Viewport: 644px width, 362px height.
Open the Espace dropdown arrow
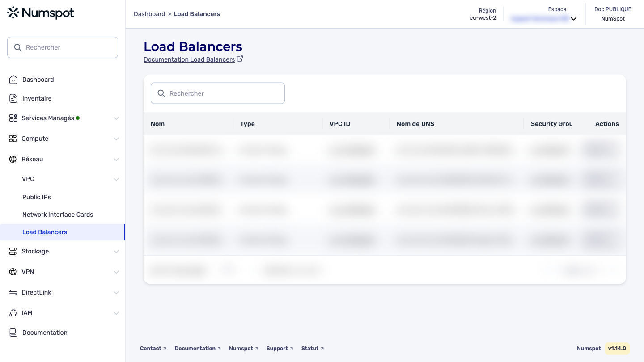(573, 19)
